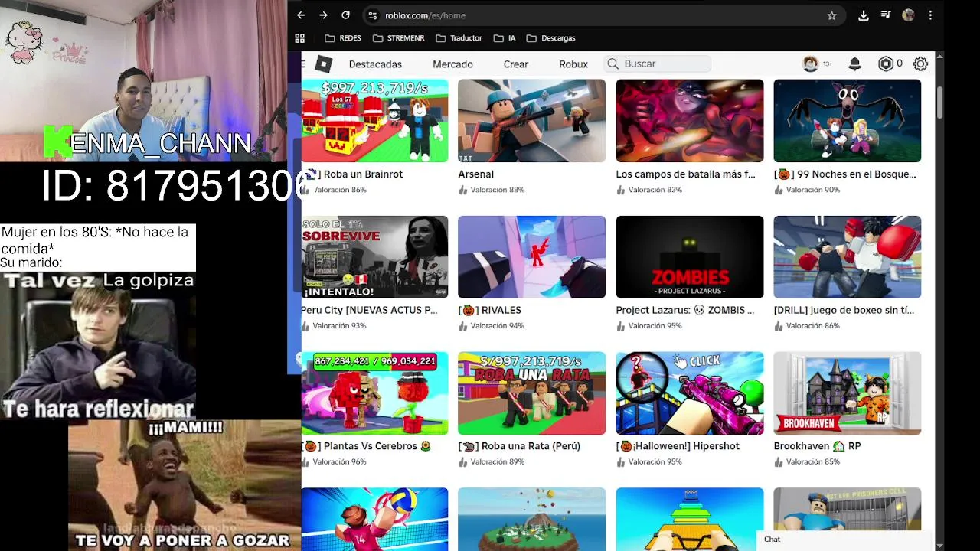Click the Valoración 83% thumbs-up icon
Screen dimensions: 980x551
620,190
